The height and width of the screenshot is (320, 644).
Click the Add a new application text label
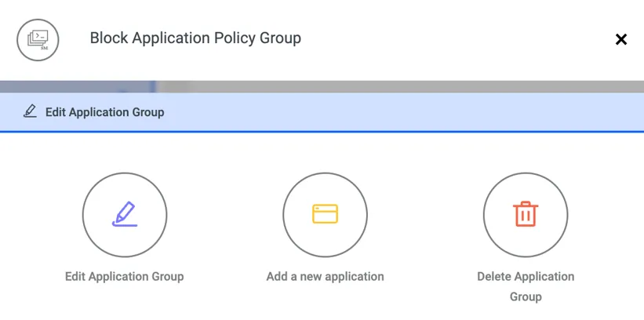point(325,276)
